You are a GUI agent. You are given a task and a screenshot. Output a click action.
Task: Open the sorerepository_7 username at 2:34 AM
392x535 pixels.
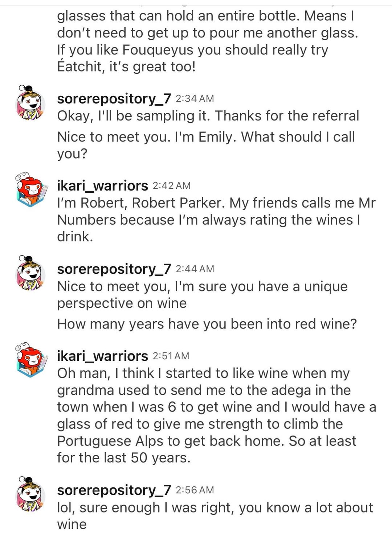click(x=114, y=99)
